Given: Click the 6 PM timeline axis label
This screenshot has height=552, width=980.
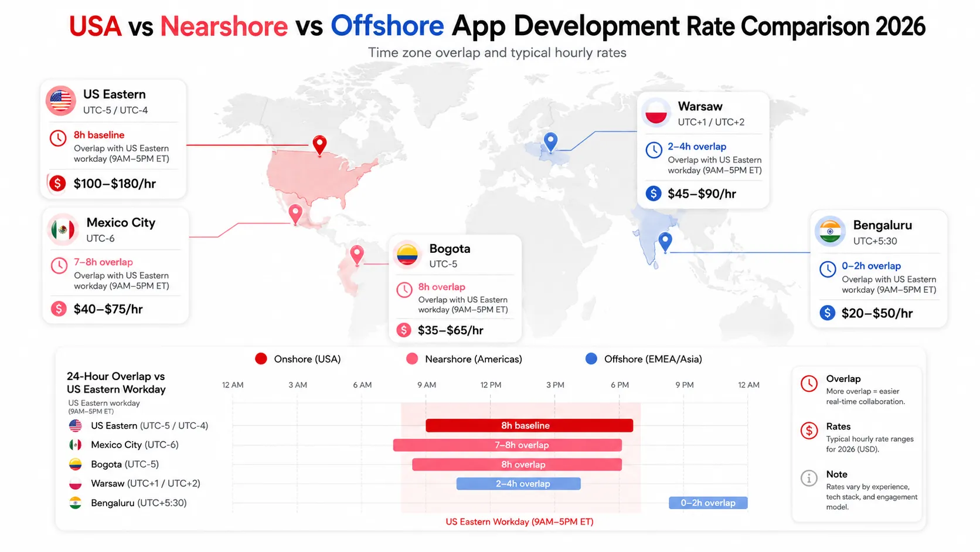Looking at the screenshot, I should point(620,385).
